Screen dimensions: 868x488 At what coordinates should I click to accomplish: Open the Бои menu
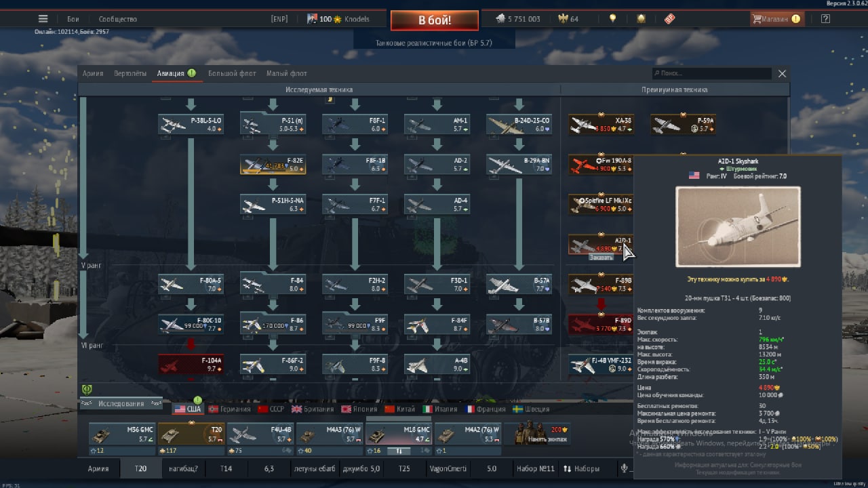[73, 19]
